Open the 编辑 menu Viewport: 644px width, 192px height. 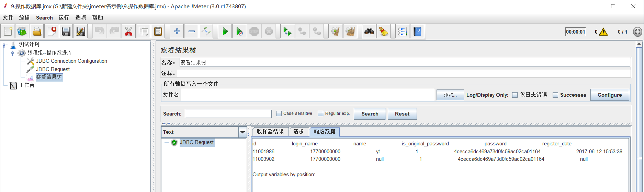coord(24,17)
